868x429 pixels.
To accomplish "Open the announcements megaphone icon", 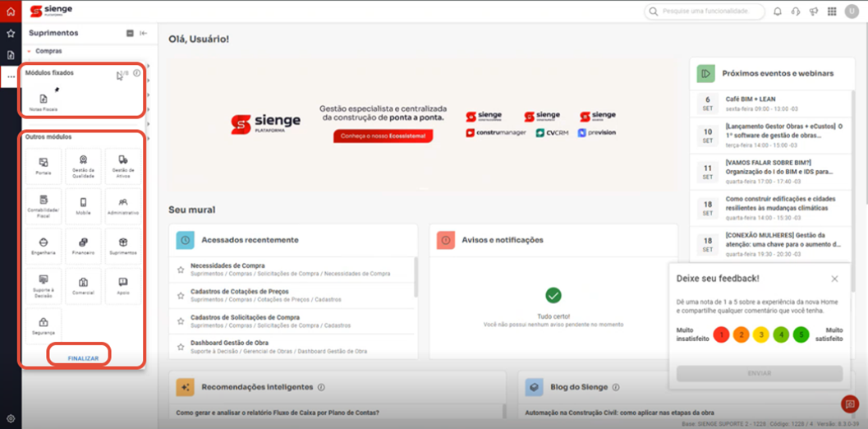I will pos(813,12).
